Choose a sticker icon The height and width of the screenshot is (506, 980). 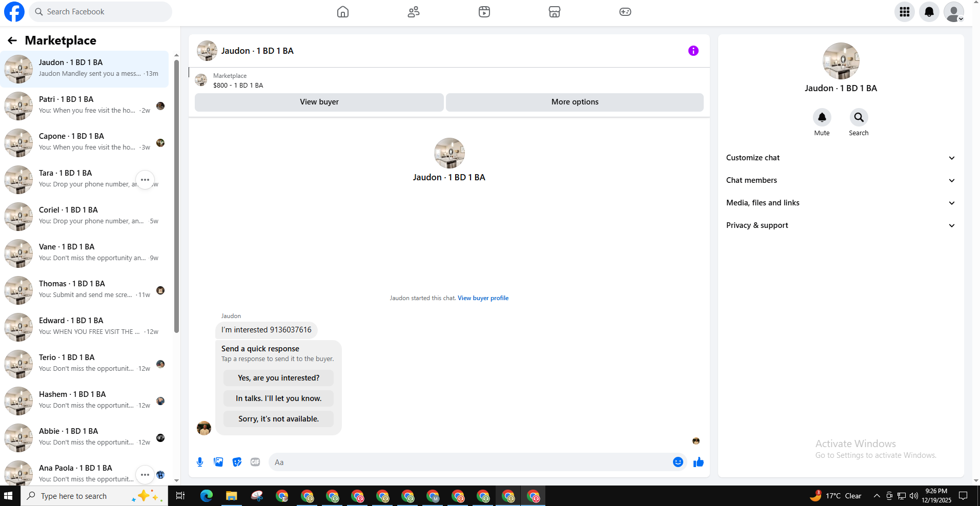(237, 462)
